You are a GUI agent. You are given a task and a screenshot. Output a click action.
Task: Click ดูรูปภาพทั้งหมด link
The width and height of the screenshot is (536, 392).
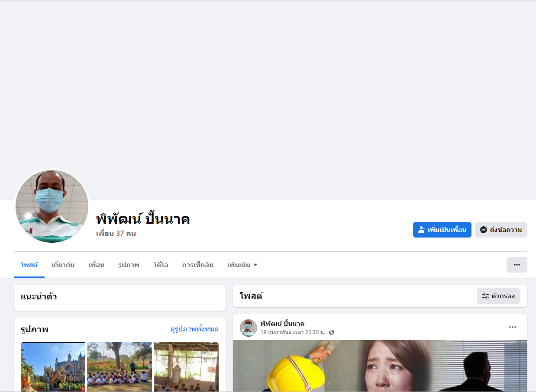point(194,329)
